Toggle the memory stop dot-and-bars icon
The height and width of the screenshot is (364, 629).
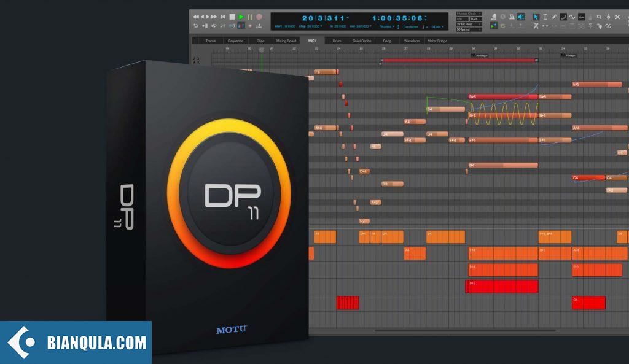tap(205, 26)
